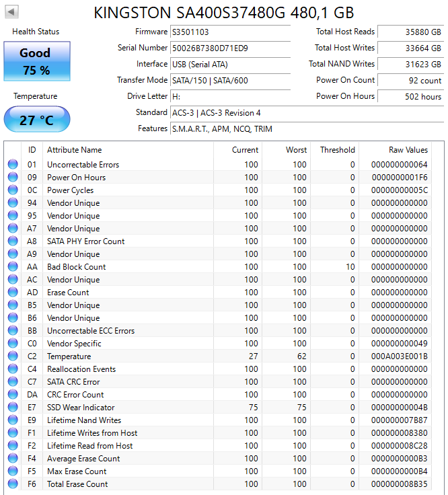The width and height of the screenshot is (448, 495).
Task: Click the status circle for SATA PHY Error Count
Action: point(13,241)
